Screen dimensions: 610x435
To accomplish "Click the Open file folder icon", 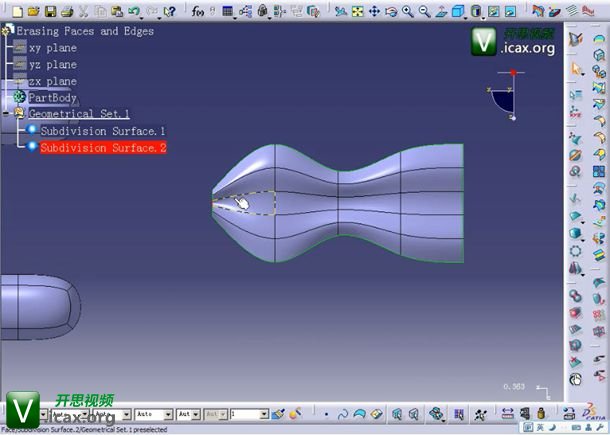I will pos(33,11).
